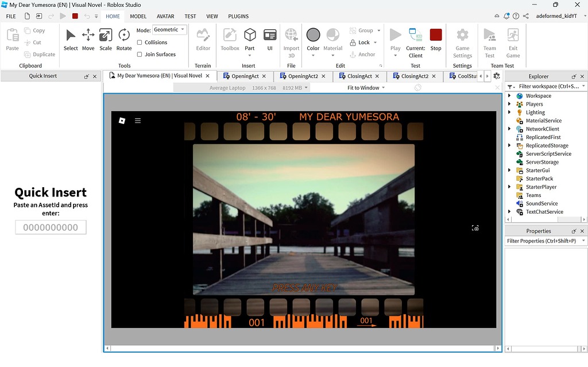Open Game Settings

click(462, 40)
